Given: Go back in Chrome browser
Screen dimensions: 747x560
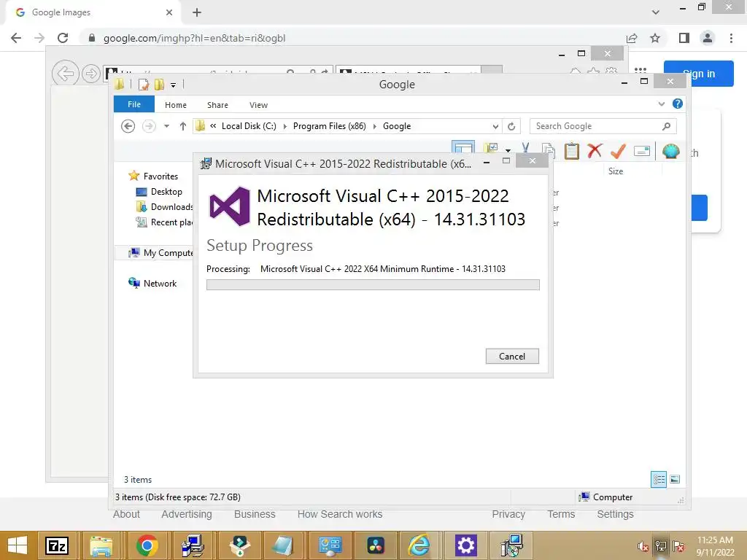Looking at the screenshot, I should [16, 38].
